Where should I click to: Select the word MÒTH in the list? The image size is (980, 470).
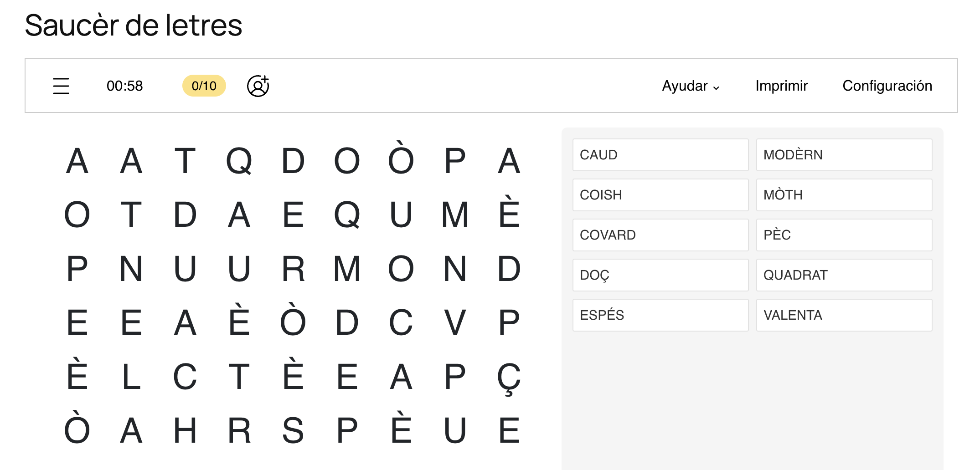pyautogui.click(x=844, y=195)
